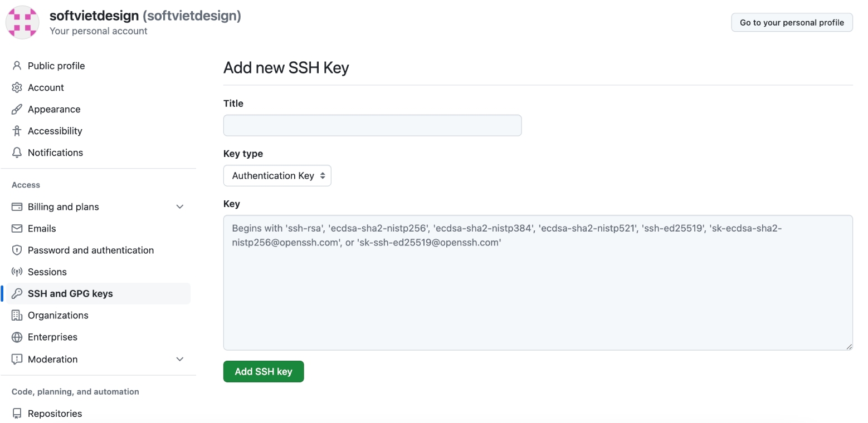Go to Organizations in the sidebar

(x=58, y=315)
